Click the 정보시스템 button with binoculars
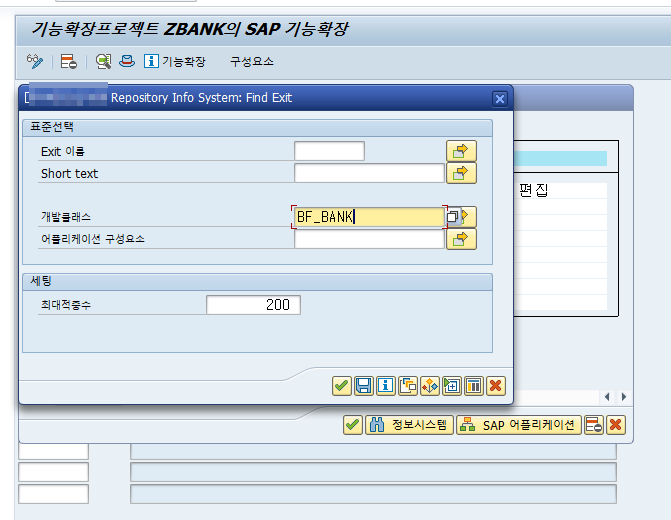671x520 pixels. pyautogui.click(x=409, y=425)
